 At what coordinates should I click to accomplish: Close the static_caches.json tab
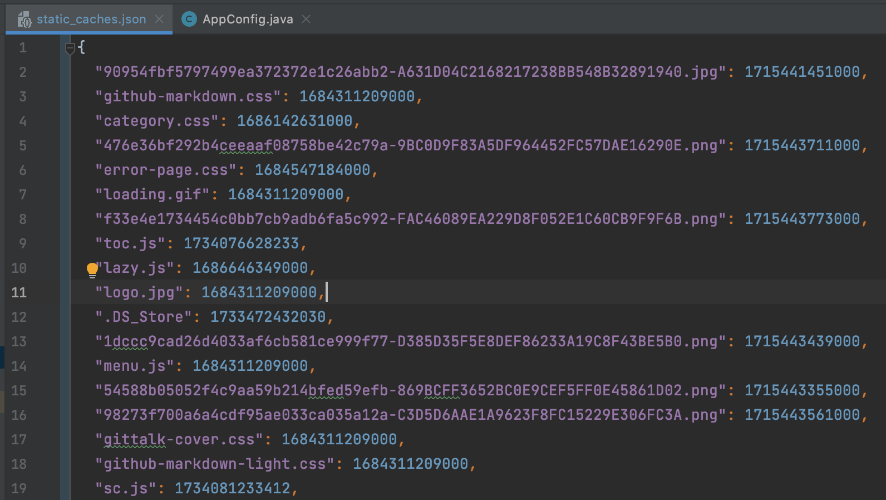tap(160, 19)
